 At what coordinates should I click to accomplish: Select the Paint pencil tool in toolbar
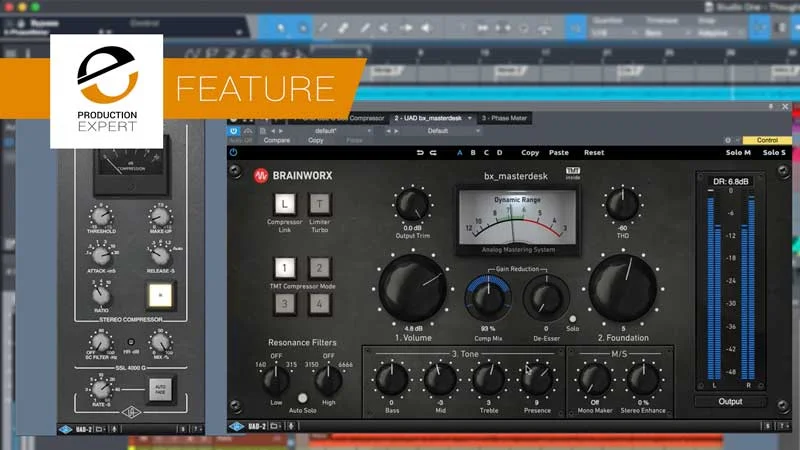pyautogui.click(x=365, y=28)
